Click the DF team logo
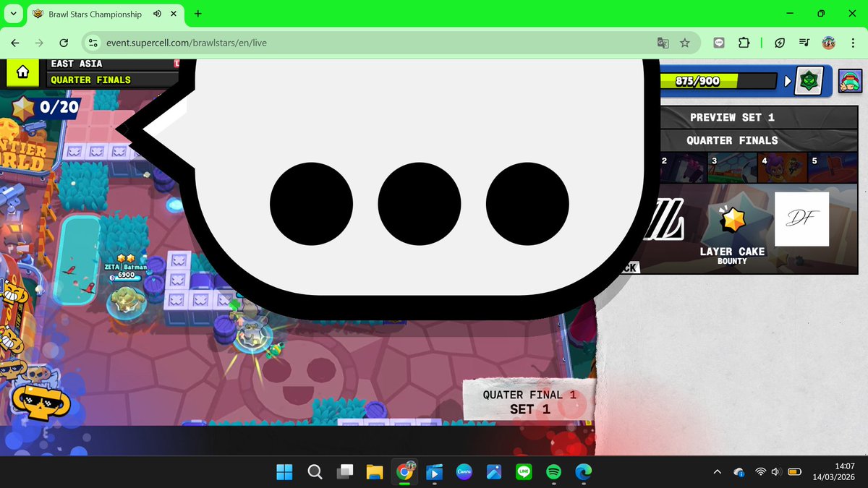868x488 pixels. [x=801, y=219]
